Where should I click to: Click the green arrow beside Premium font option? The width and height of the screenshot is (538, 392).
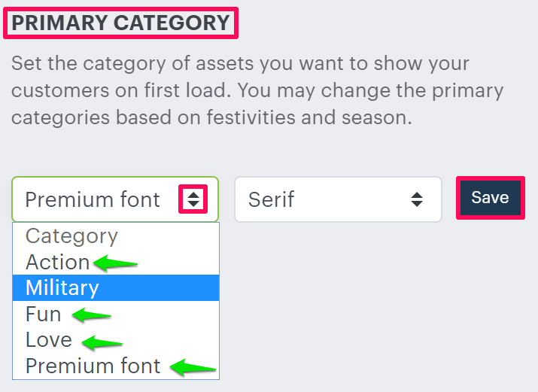[193, 368]
